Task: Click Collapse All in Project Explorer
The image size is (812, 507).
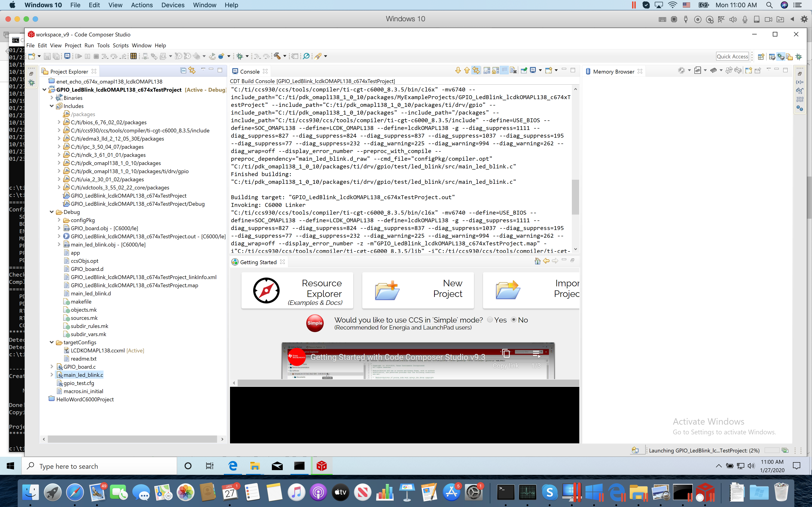Action: point(183,71)
